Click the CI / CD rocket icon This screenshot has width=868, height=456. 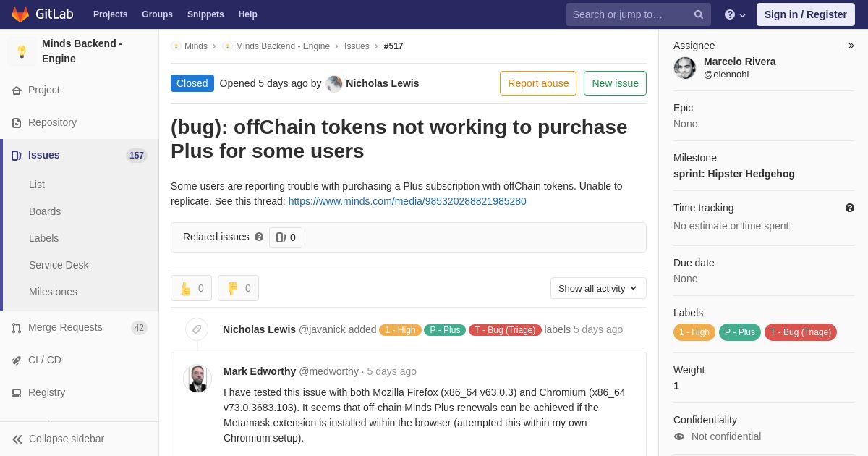point(17,360)
